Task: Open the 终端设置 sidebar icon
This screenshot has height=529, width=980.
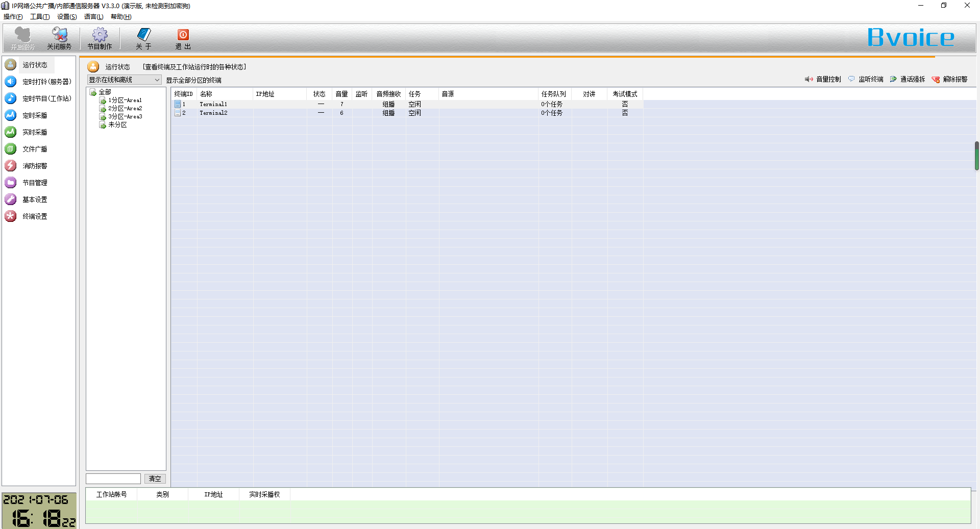Action: coord(11,216)
